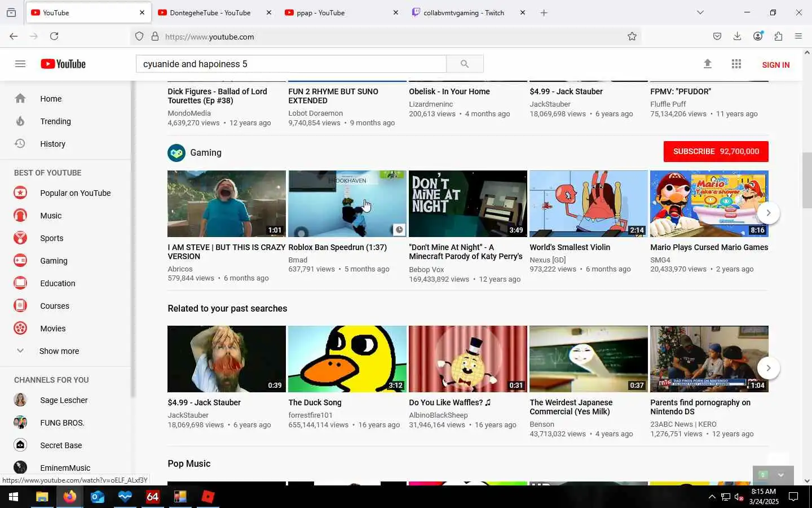The image size is (812, 508).
Task: Reload the page with refresh icon
Action: pos(54,36)
